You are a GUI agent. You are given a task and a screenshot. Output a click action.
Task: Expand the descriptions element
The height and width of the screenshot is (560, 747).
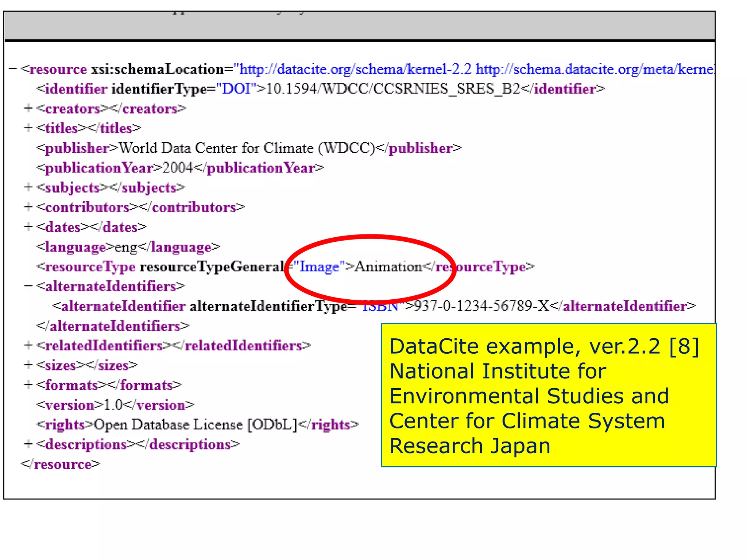[x=28, y=444]
